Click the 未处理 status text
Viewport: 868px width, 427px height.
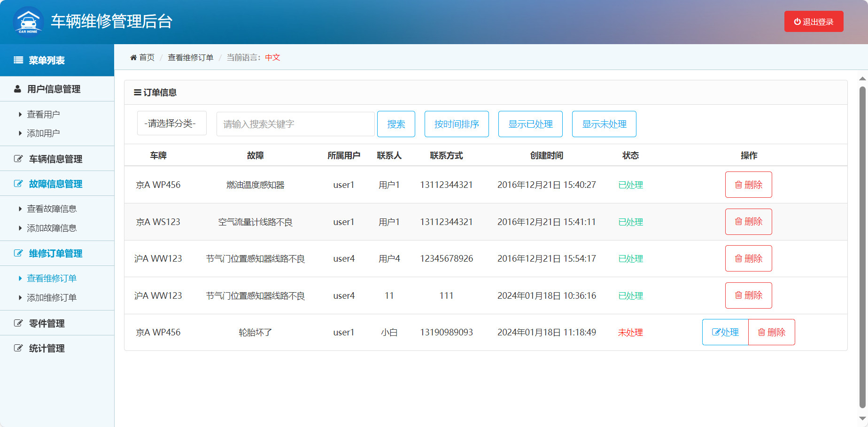click(630, 332)
